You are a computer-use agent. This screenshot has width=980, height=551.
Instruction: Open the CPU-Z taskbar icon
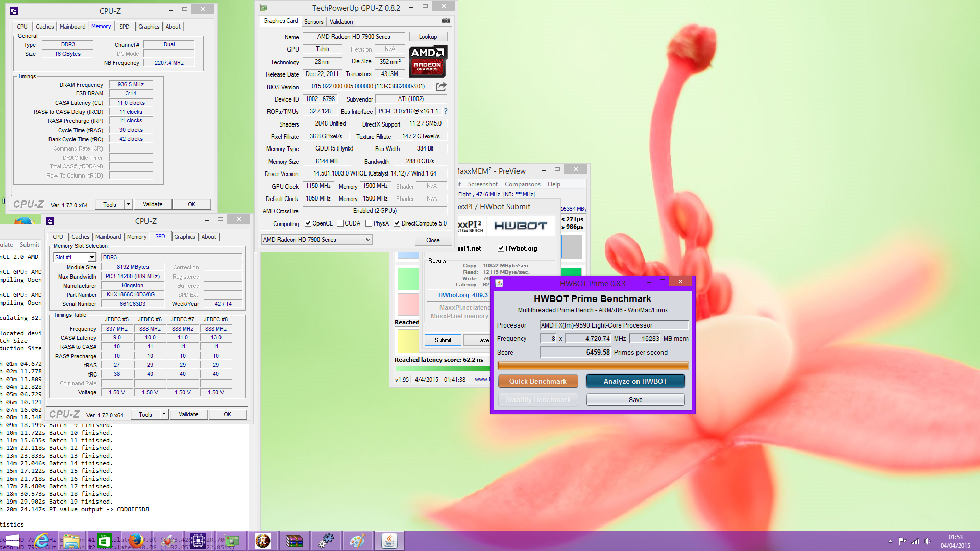pyautogui.click(x=198, y=541)
